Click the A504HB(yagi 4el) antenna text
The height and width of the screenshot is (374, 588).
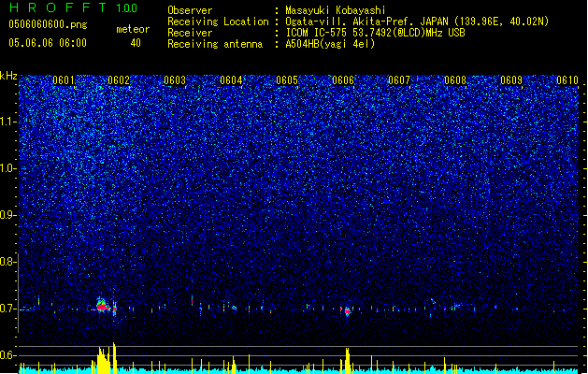[x=330, y=44]
